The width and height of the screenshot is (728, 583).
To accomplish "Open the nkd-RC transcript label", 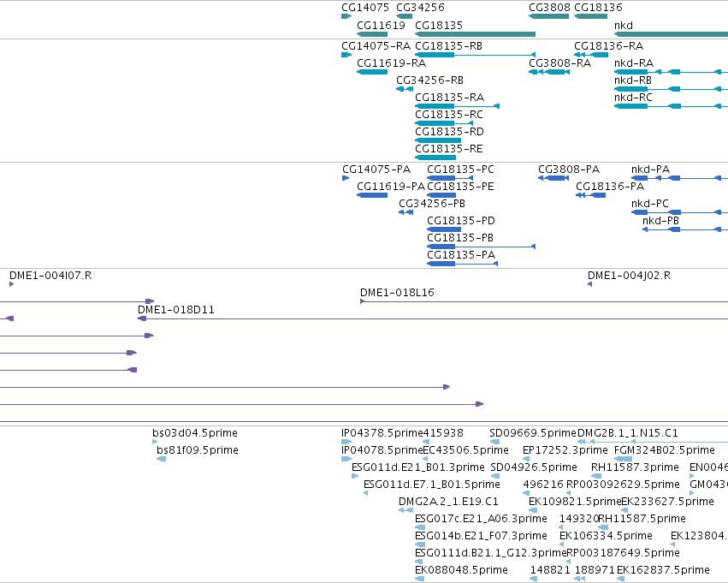I will pos(633,98).
